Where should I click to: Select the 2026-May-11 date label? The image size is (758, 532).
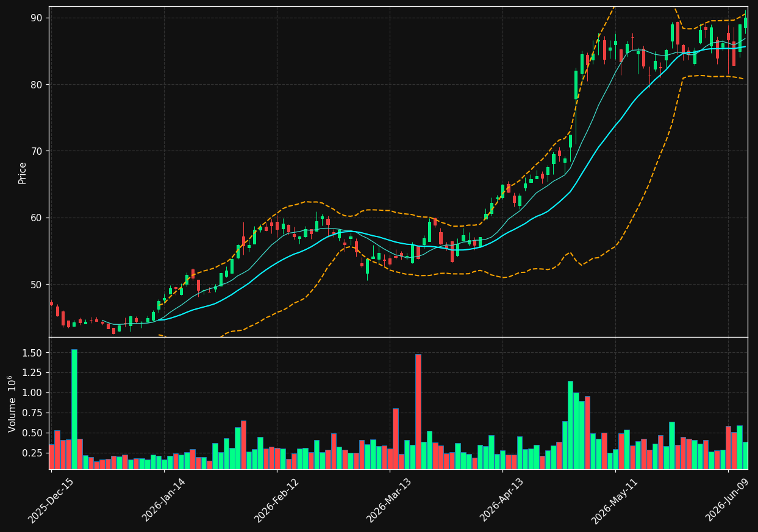tap(615, 500)
